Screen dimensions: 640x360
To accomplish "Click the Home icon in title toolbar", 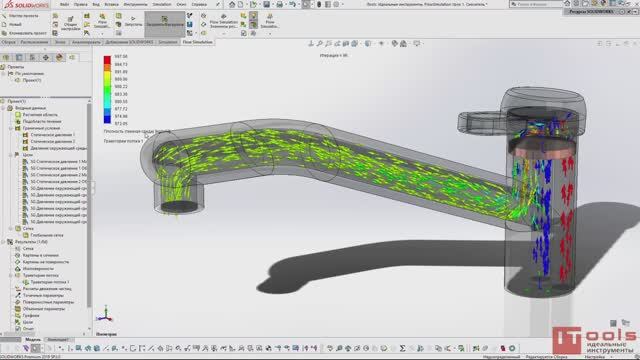I will pyautogui.click(x=232, y=4).
